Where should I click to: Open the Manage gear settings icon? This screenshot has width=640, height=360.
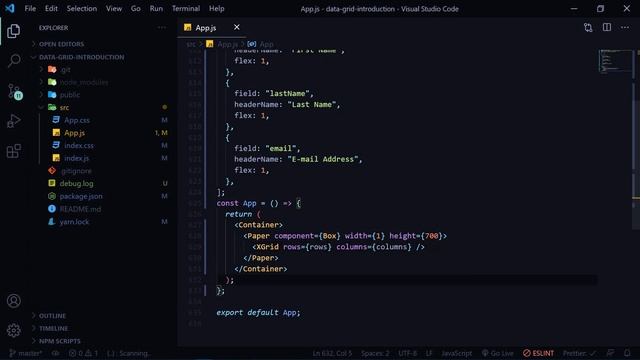coord(13,330)
